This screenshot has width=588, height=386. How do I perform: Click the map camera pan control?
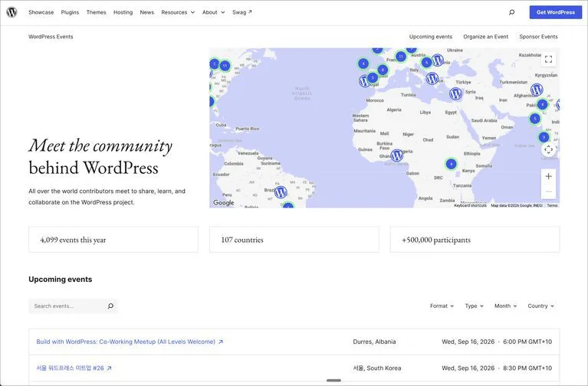point(548,149)
